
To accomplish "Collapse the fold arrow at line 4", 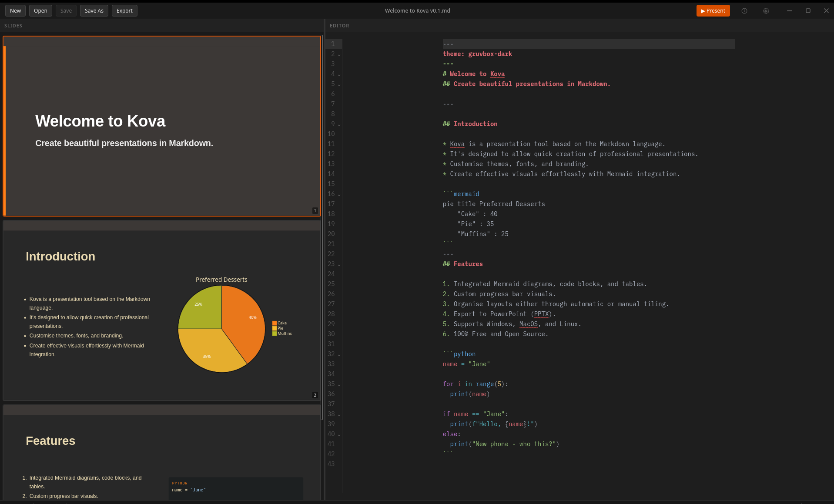I will pyautogui.click(x=339, y=75).
